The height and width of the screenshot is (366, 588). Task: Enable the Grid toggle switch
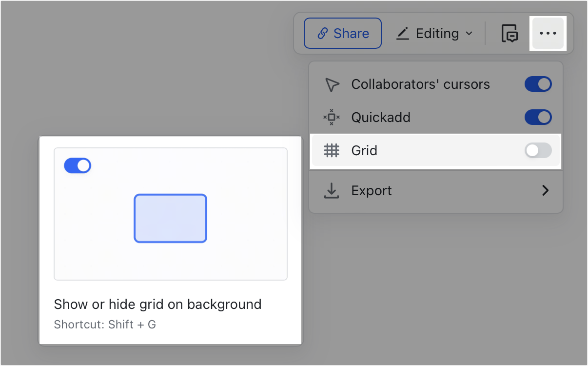538,150
